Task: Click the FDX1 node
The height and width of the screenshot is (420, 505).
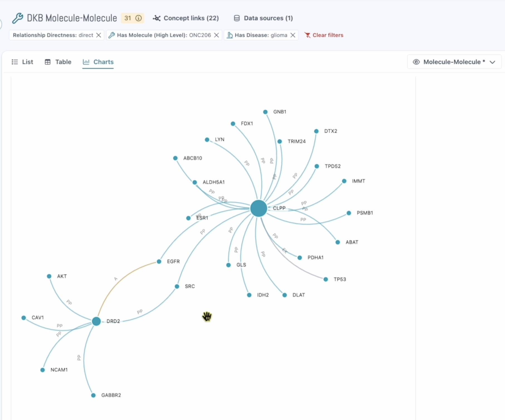Action: tap(233, 124)
